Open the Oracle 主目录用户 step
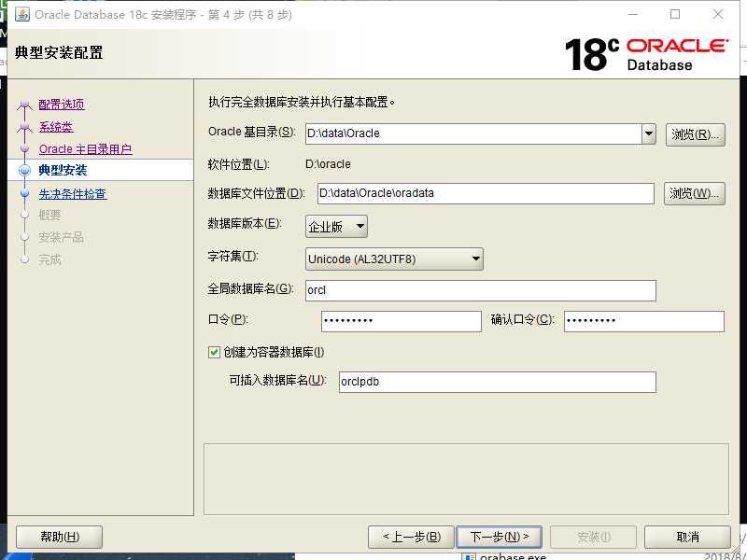Screen dimensions: 747x560 85,149
